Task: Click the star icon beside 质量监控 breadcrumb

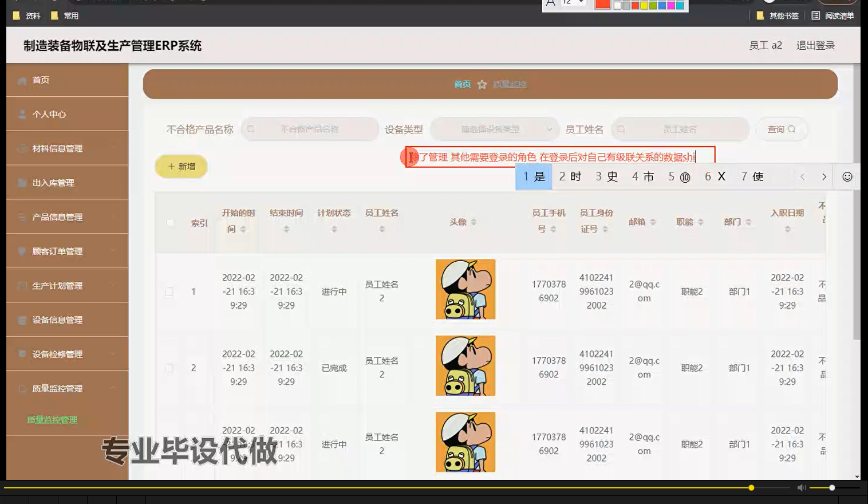Action: click(482, 84)
